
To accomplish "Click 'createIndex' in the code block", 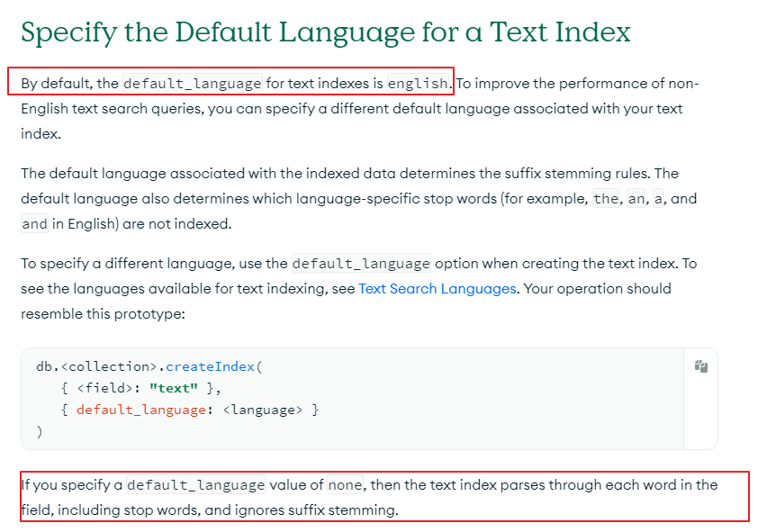I will click(x=210, y=366).
